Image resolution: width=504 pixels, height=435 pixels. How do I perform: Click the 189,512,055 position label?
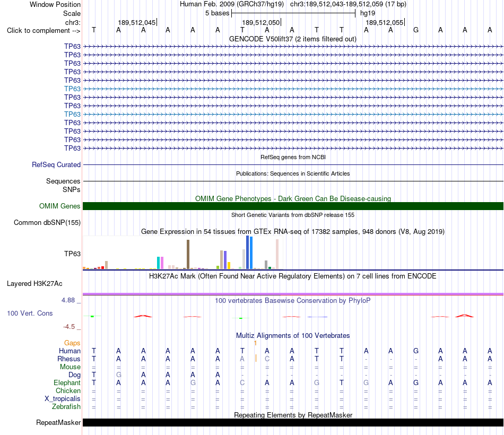point(385,22)
